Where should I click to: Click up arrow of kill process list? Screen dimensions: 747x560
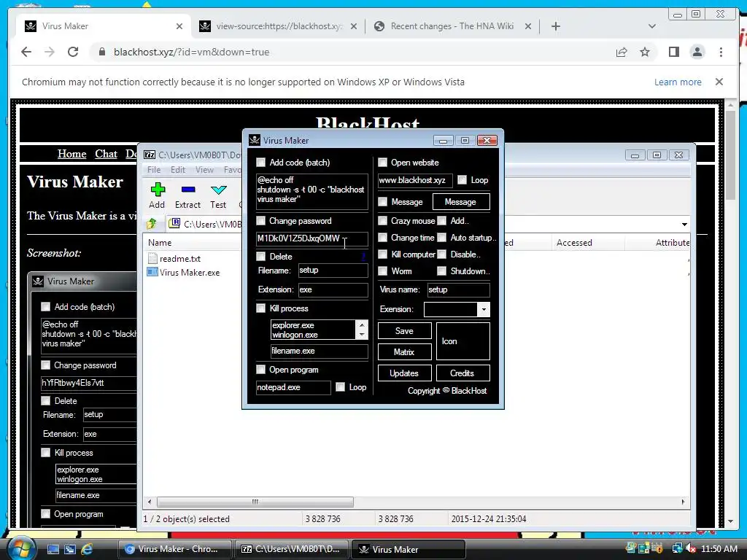coord(362,324)
